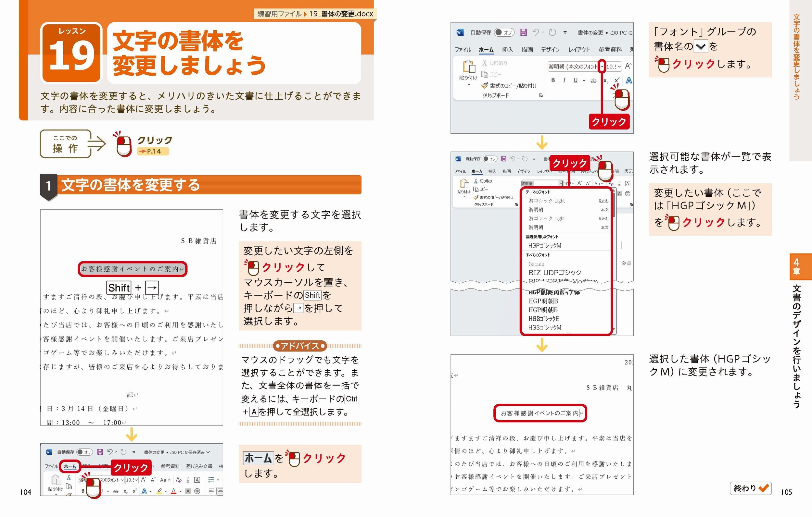Image resolution: width=812 pixels, height=517 pixels.
Task: Click the circled font name dropdown arrow
Action: (602, 67)
